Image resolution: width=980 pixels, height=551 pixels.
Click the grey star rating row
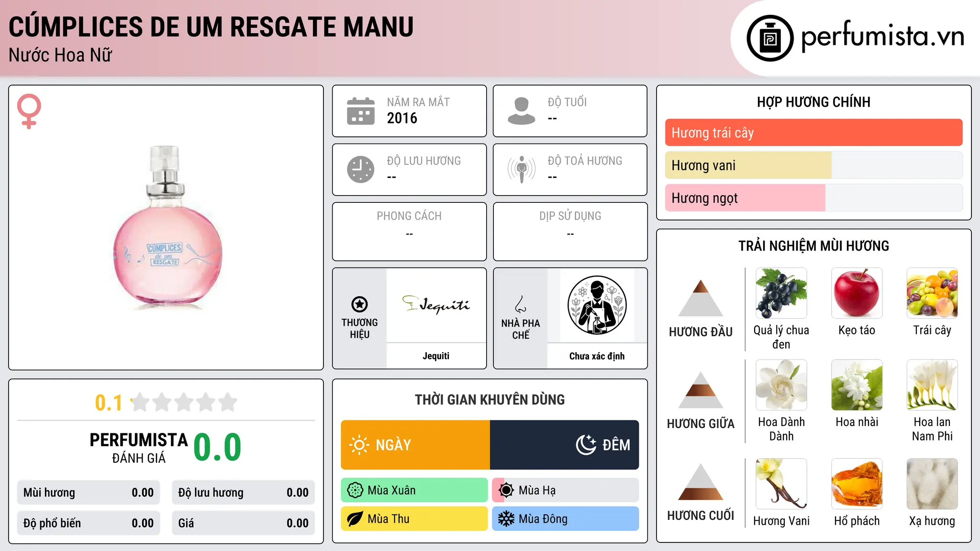tap(184, 402)
